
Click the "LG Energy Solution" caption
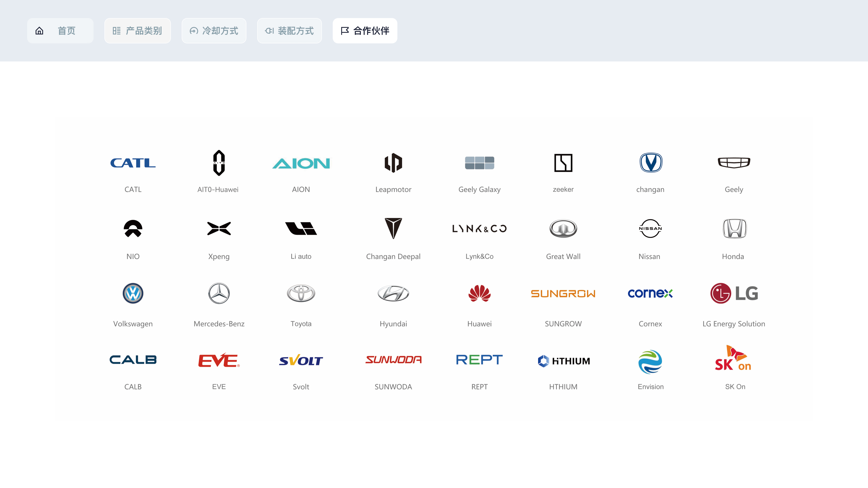click(x=734, y=324)
